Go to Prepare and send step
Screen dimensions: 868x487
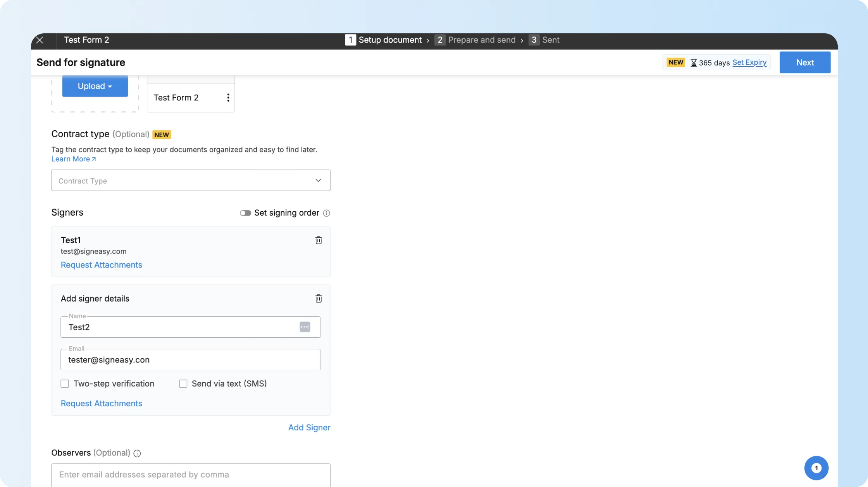475,40
